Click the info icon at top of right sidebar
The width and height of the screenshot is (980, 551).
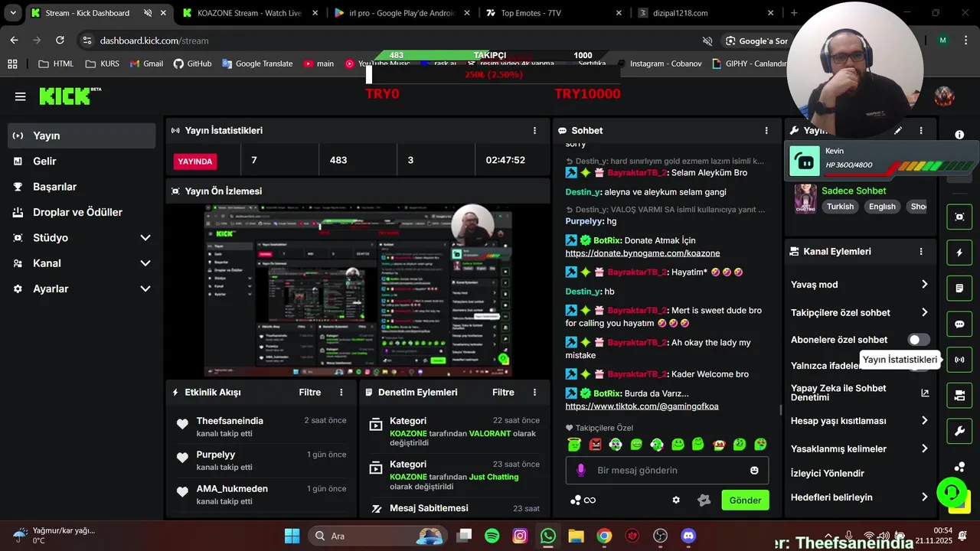click(959, 135)
